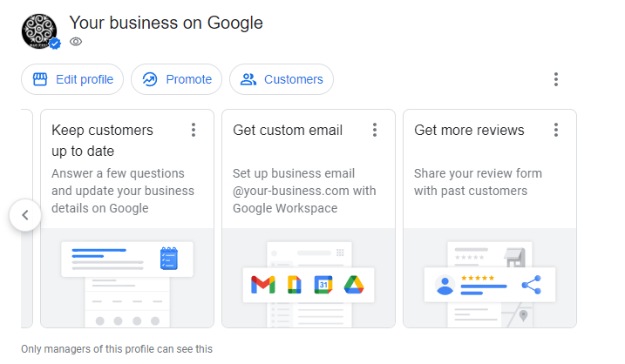
Task: Click the business profile logo avatar
Action: (39, 31)
